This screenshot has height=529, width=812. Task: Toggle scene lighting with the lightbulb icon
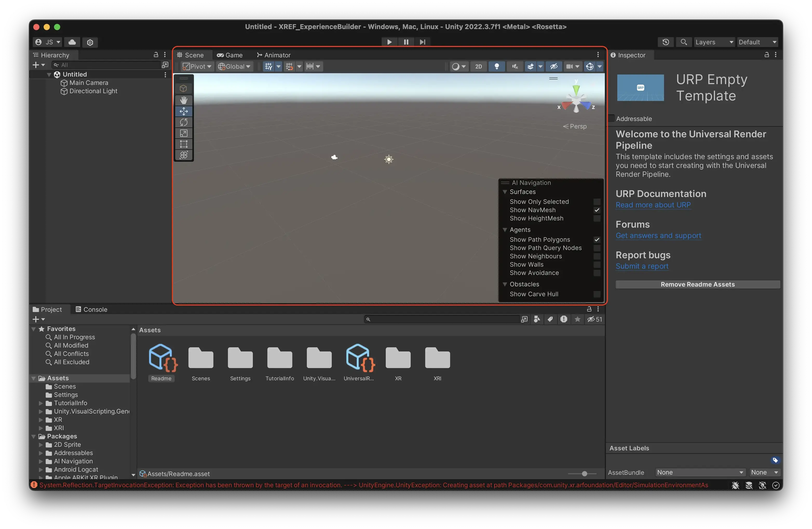496,66
